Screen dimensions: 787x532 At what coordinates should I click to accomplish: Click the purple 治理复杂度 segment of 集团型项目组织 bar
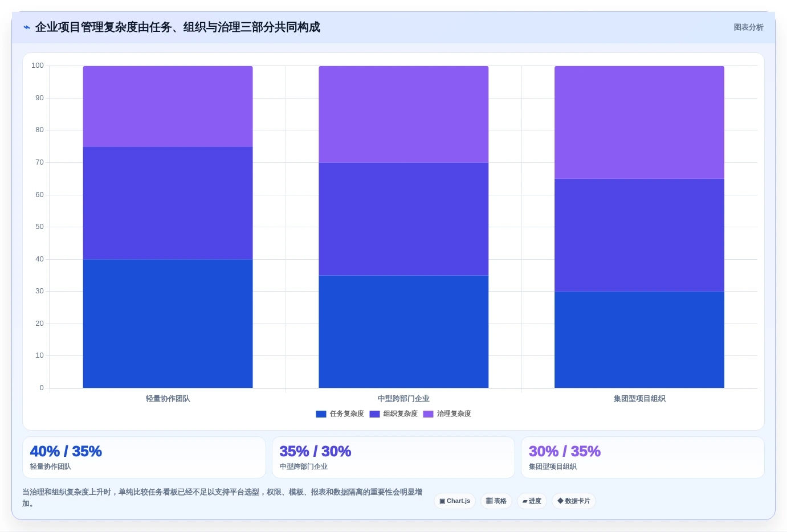pyautogui.click(x=639, y=122)
